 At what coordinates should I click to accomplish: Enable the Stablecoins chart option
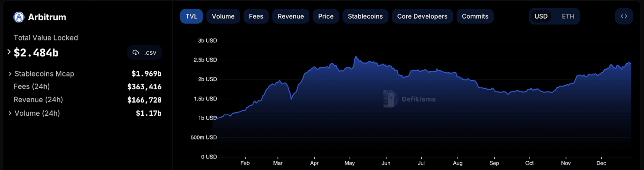click(x=365, y=16)
